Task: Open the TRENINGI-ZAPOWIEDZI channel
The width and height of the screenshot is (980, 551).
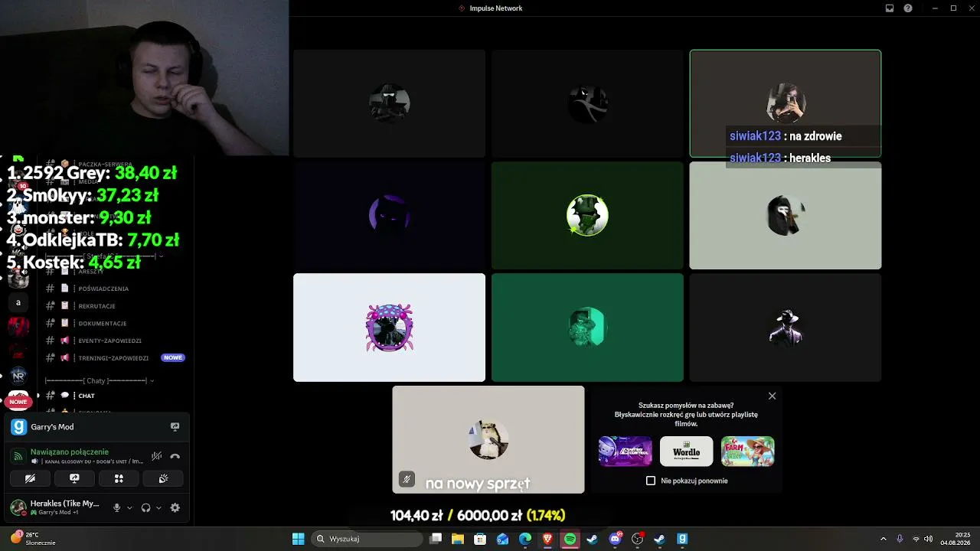Action: click(x=113, y=358)
